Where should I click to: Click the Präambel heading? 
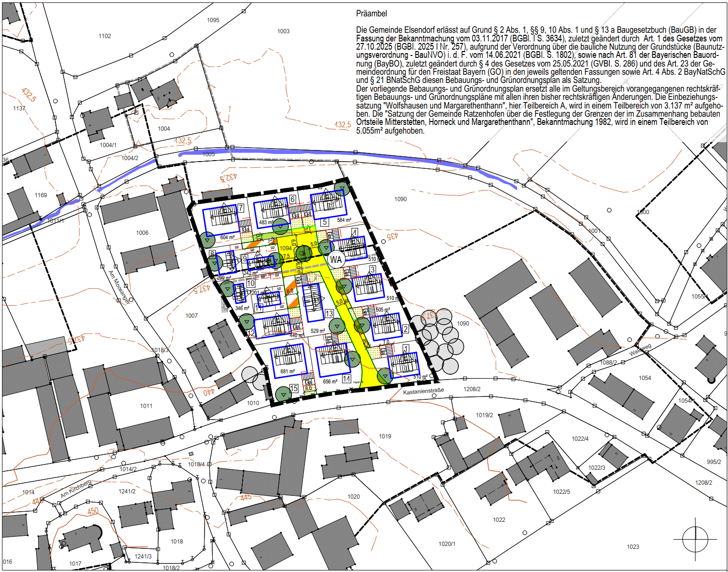(371, 14)
